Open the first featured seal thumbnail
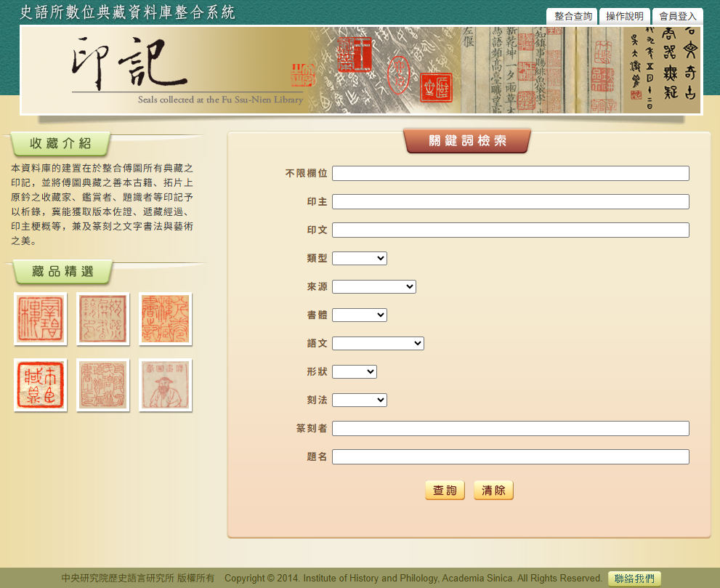The height and width of the screenshot is (588, 720). [41, 319]
